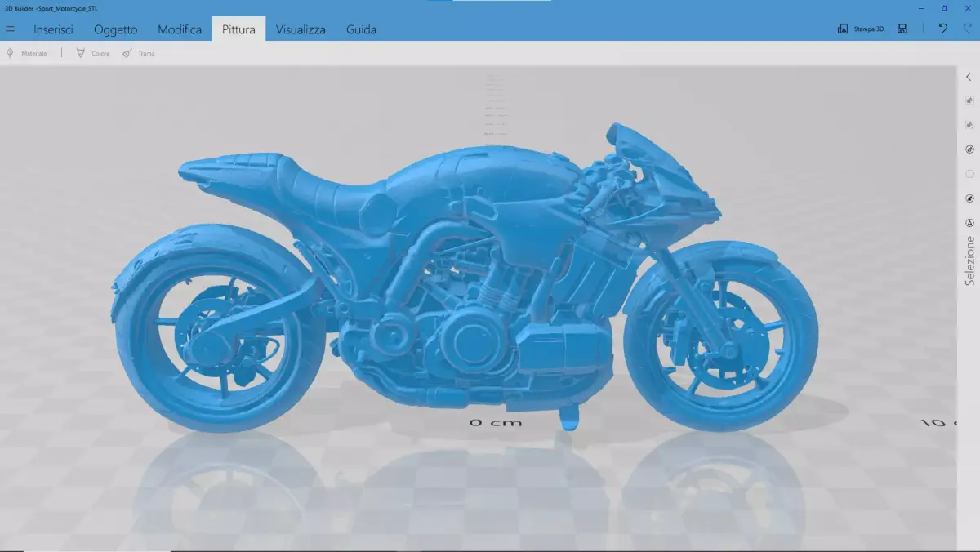Click the topmost dashed-square selection icon
The image size is (980, 552).
pyautogui.click(x=969, y=100)
